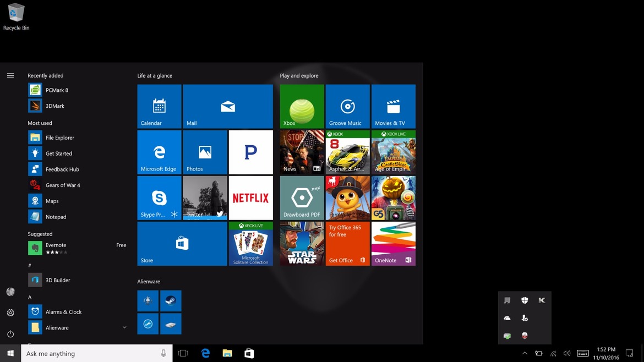The image size is (644, 362).
Task: Click the volume speaker icon
Action: click(x=567, y=353)
